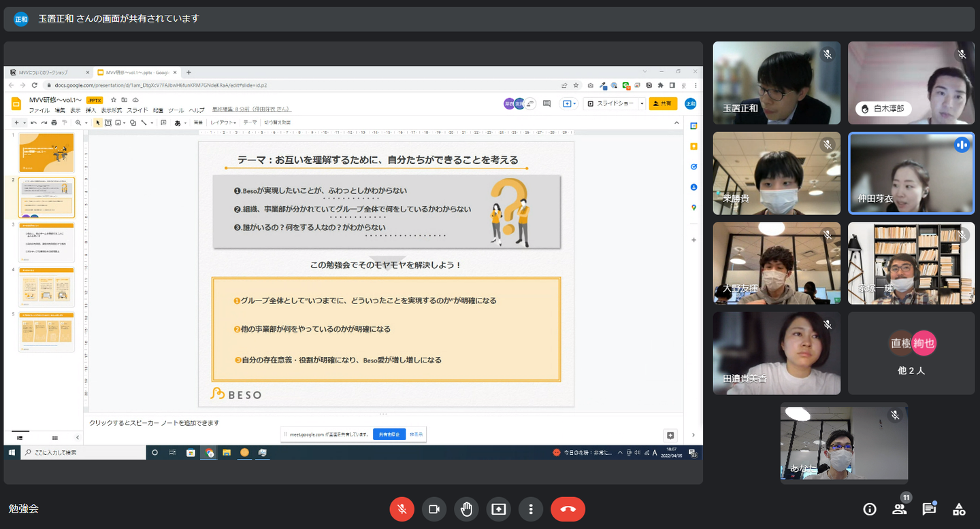The width and height of the screenshot is (980, 529).
Task: Turn off the camera in Meet
Action: [434, 509]
